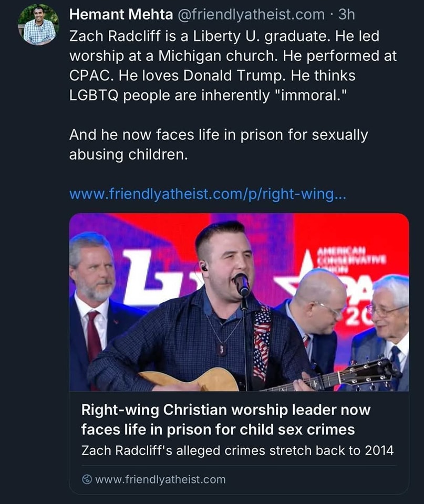Click the www.friendlyatheist.com domain in the card footer
This screenshot has height=504, width=424.
pos(160,479)
